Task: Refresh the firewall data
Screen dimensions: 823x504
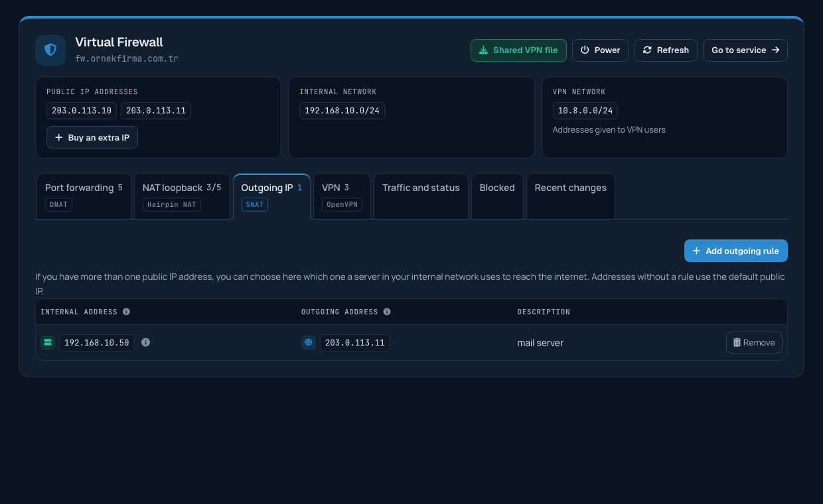Action: coord(666,50)
